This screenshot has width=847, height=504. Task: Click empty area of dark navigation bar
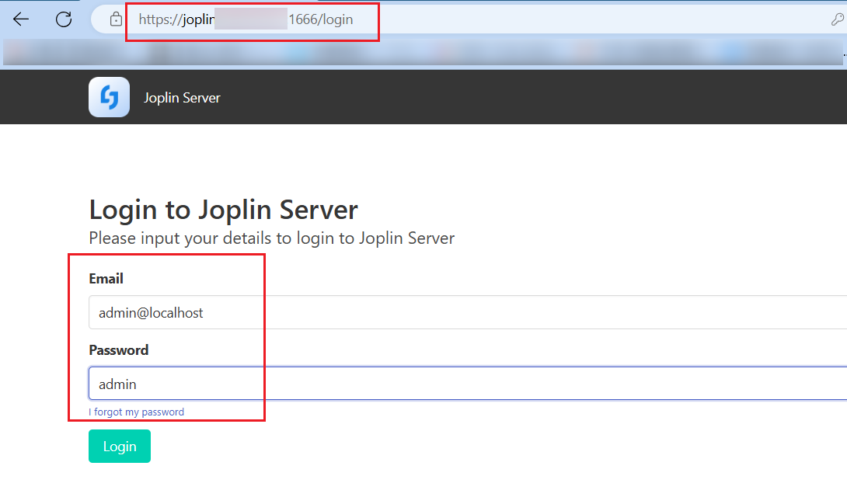[x=544, y=97]
